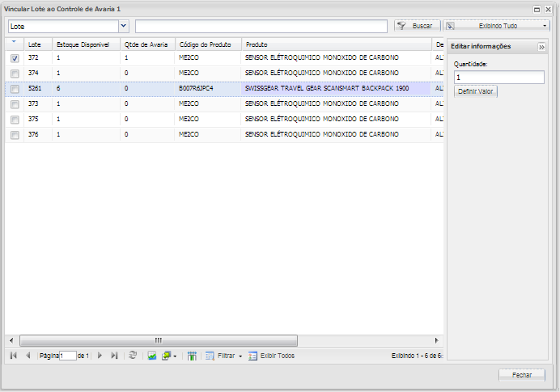The image size is (560, 392).
Task: Close the Vincular Lote window
Action: click(548, 10)
